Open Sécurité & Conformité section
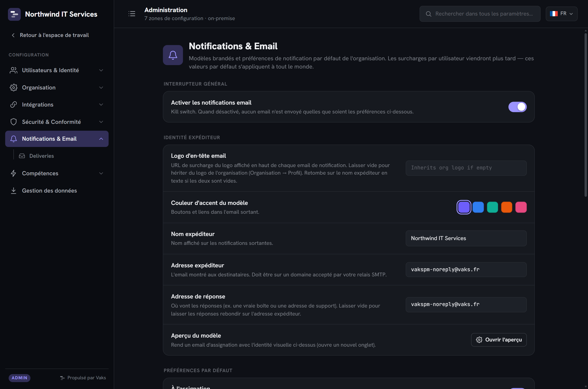This screenshot has width=588, height=389. 57,122
